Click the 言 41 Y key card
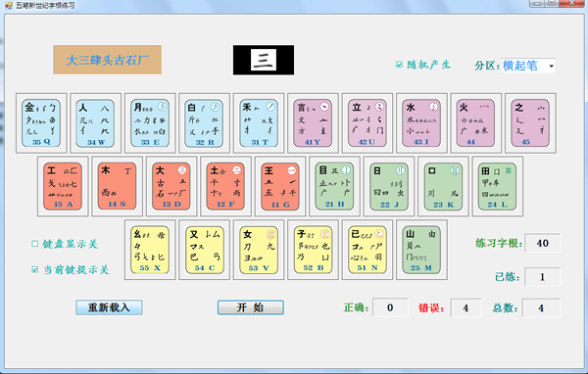The height and width of the screenshot is (374, 588). pyautogui.click(x=313, y=123)
